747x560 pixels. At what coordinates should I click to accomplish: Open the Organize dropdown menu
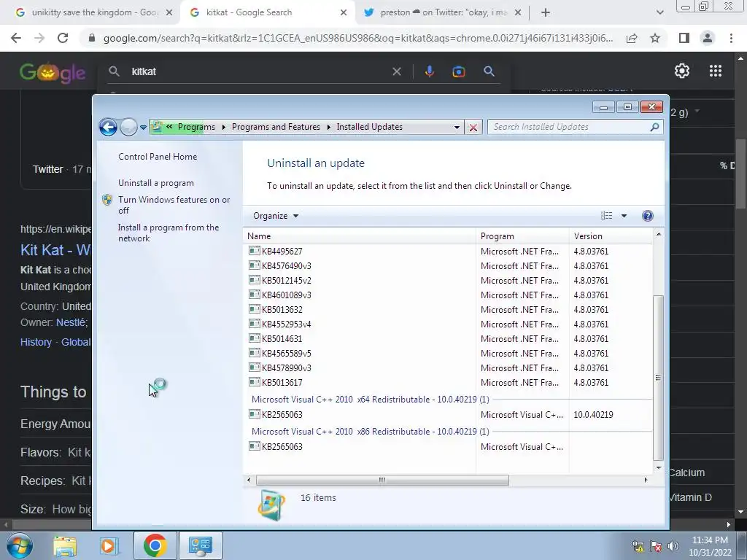276,216
